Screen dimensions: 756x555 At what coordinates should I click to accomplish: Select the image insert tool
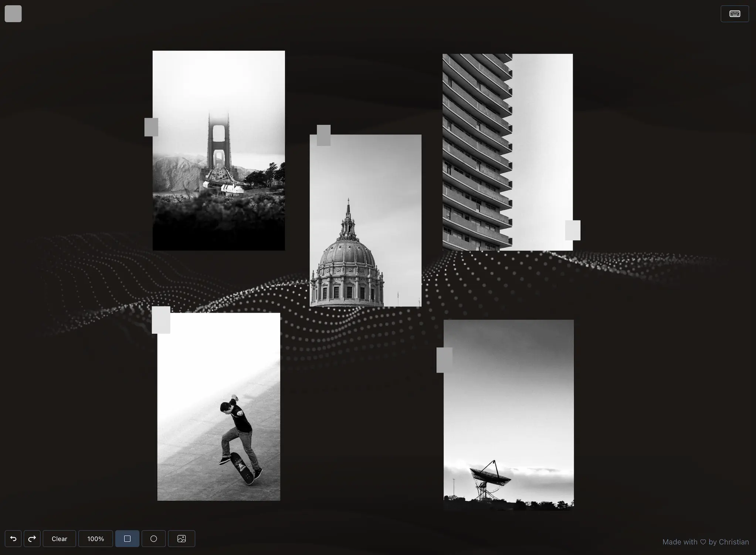182,539
